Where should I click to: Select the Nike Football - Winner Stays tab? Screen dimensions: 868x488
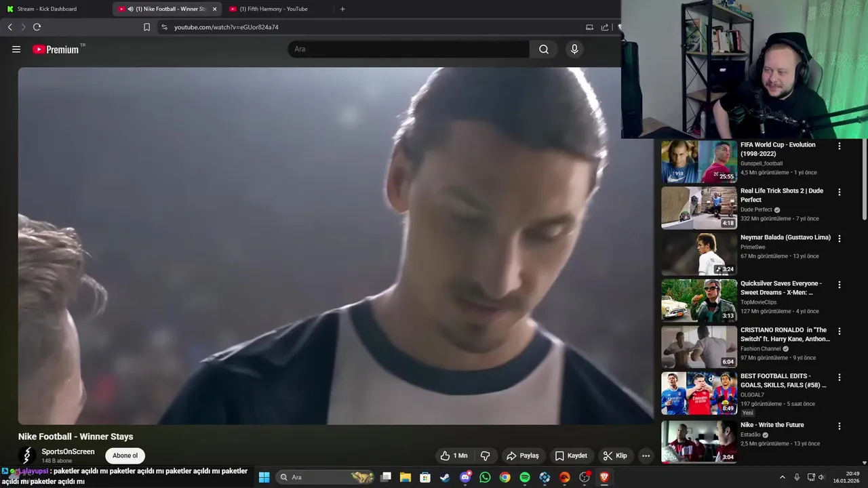coord(167,9)
